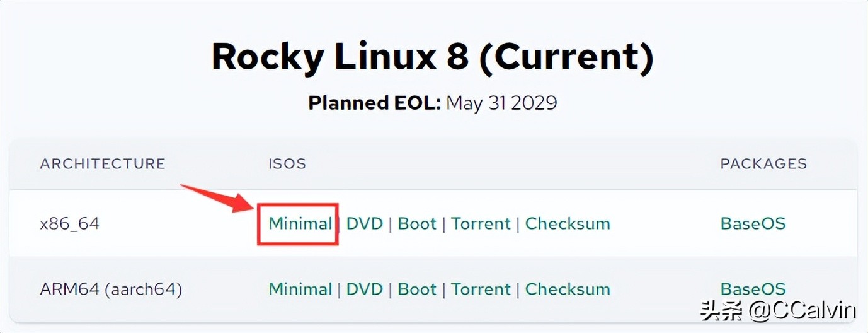
Task: Open BaseOS packages for ARM64 (aarch64)
Action: pos(753,289)
